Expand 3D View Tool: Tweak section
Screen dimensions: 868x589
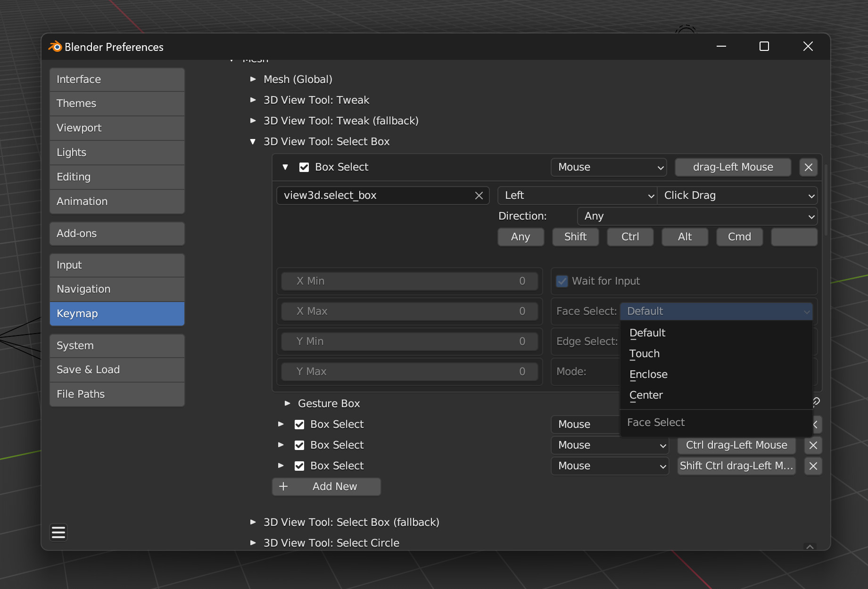[253, 100]
